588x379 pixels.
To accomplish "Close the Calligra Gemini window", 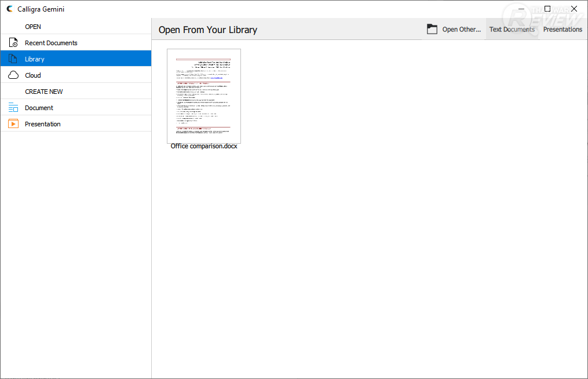I will [574, 9].
